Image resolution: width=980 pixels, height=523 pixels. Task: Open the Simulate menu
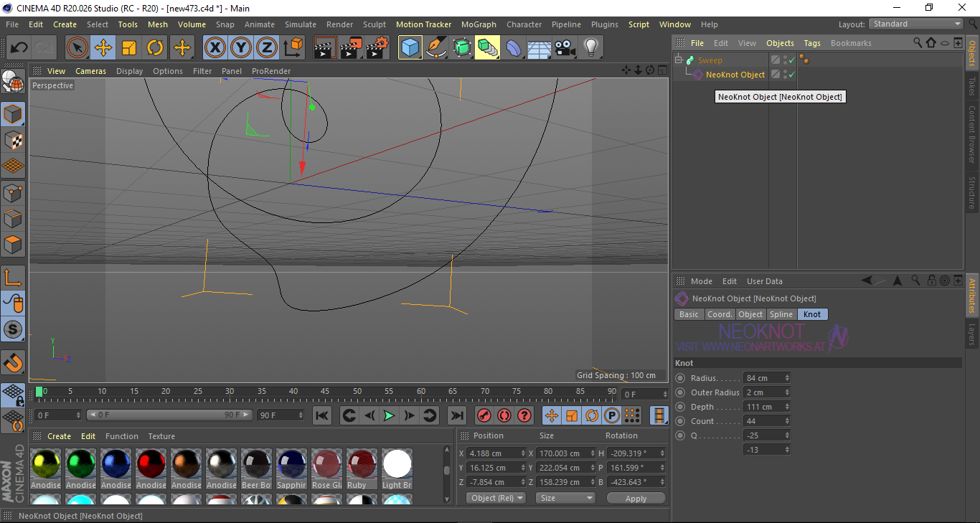300,24
